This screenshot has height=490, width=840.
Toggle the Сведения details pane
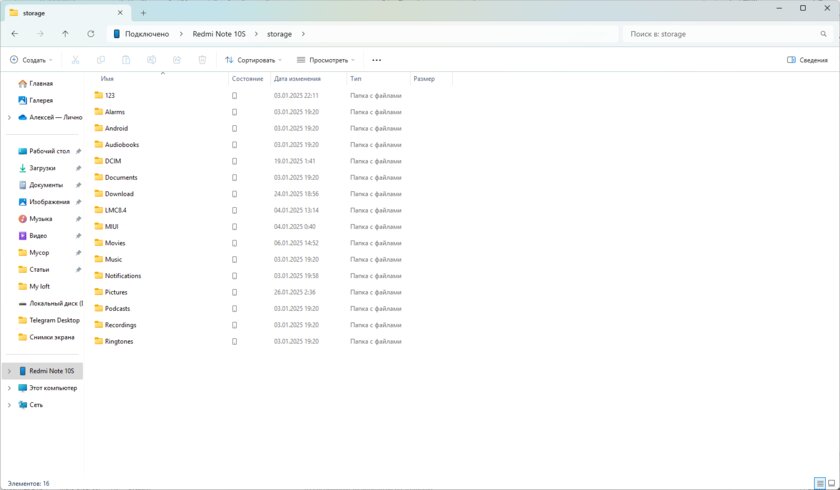coord(807,60)
